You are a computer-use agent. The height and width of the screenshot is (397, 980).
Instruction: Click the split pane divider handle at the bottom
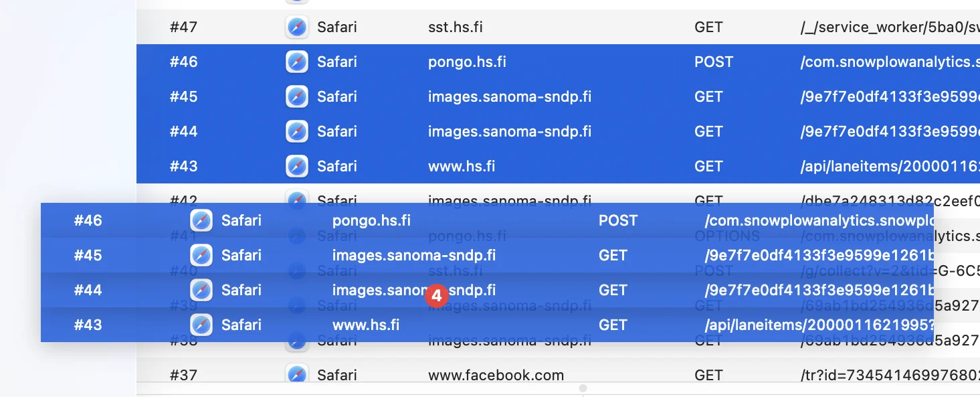(583, 388)
